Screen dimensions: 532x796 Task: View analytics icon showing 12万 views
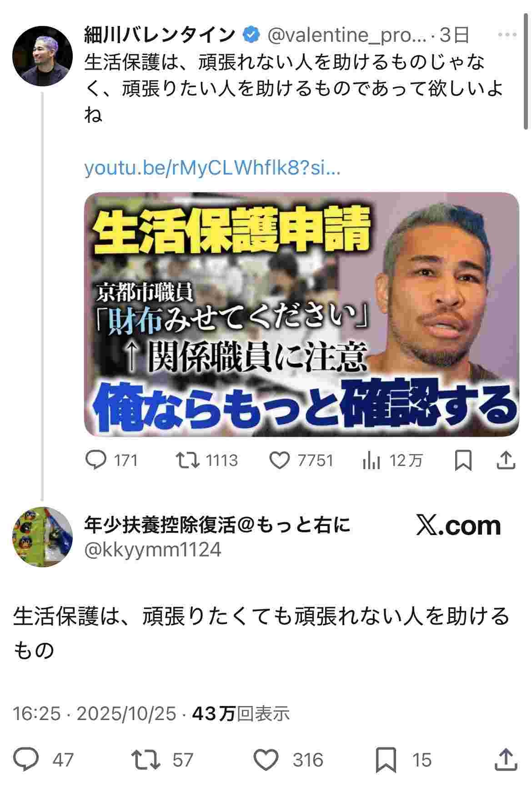pos(371,461)
